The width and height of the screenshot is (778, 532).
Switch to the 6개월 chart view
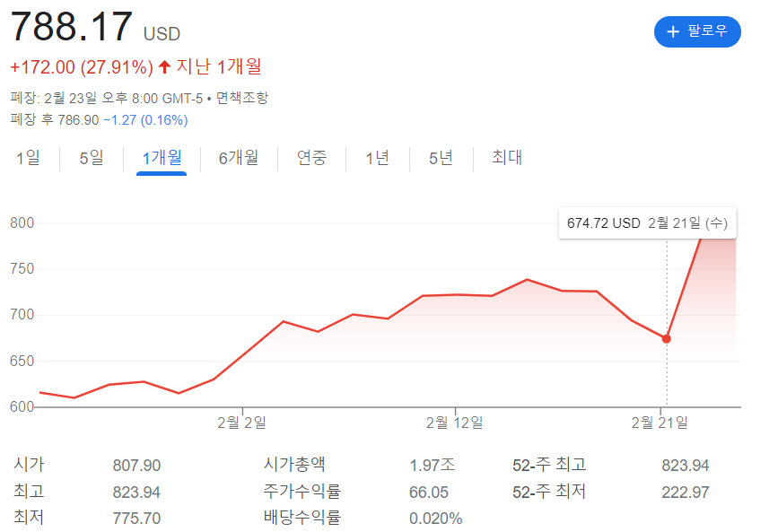(238, 158)
